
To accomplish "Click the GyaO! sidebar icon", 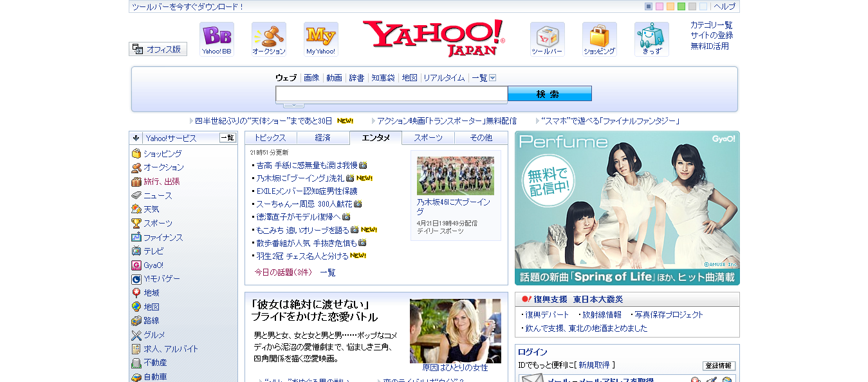I will click(136, 265).
